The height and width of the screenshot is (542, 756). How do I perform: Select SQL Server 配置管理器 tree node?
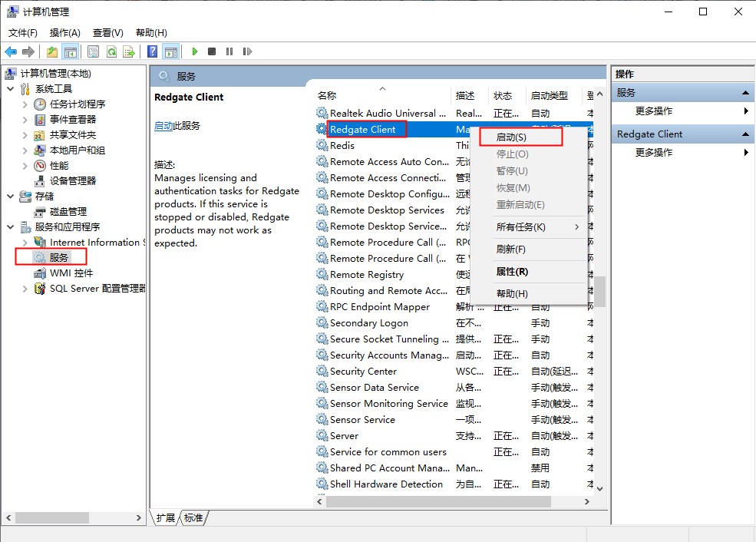tap(97, 289)
